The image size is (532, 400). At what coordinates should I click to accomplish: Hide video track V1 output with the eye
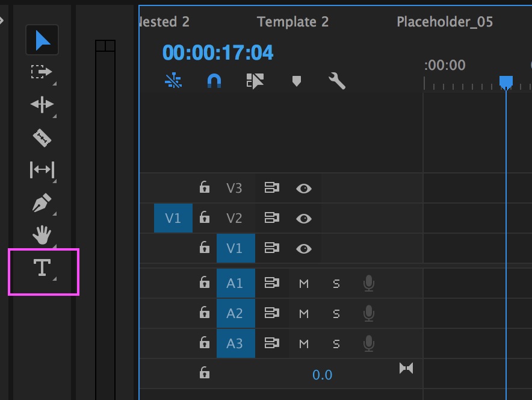[303, 248]
